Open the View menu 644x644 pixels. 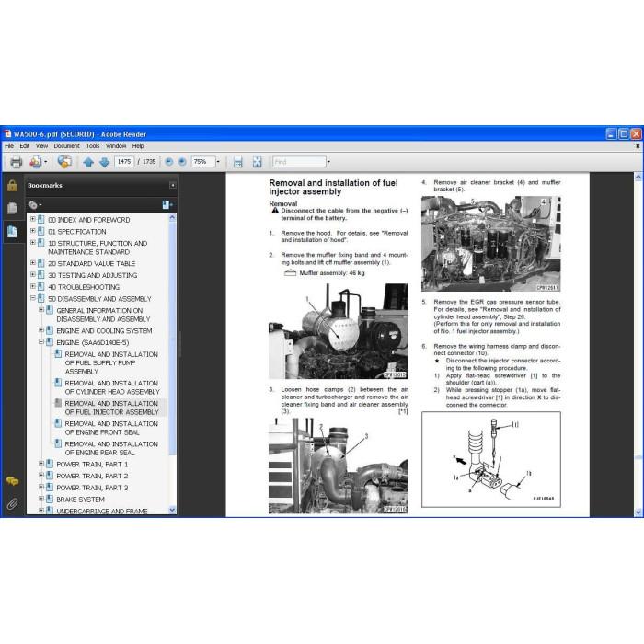click(x=41, y=145)
